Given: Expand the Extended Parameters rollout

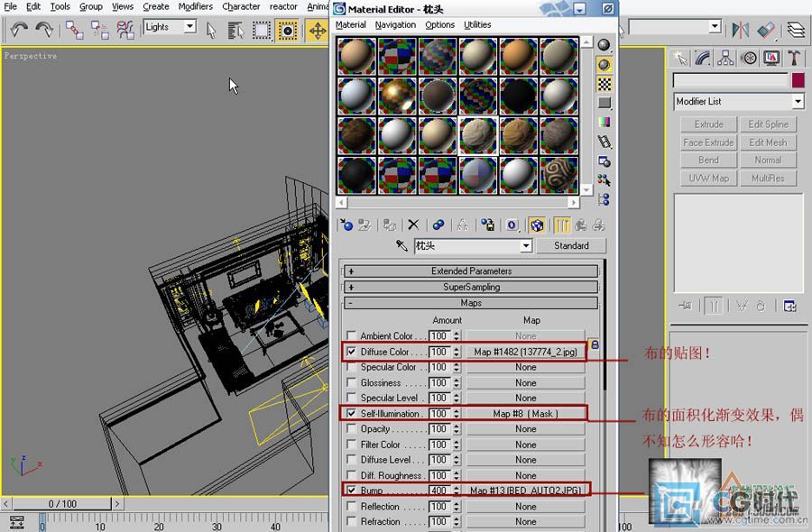Looking at the screenshot, I should (x=471, y=271).
